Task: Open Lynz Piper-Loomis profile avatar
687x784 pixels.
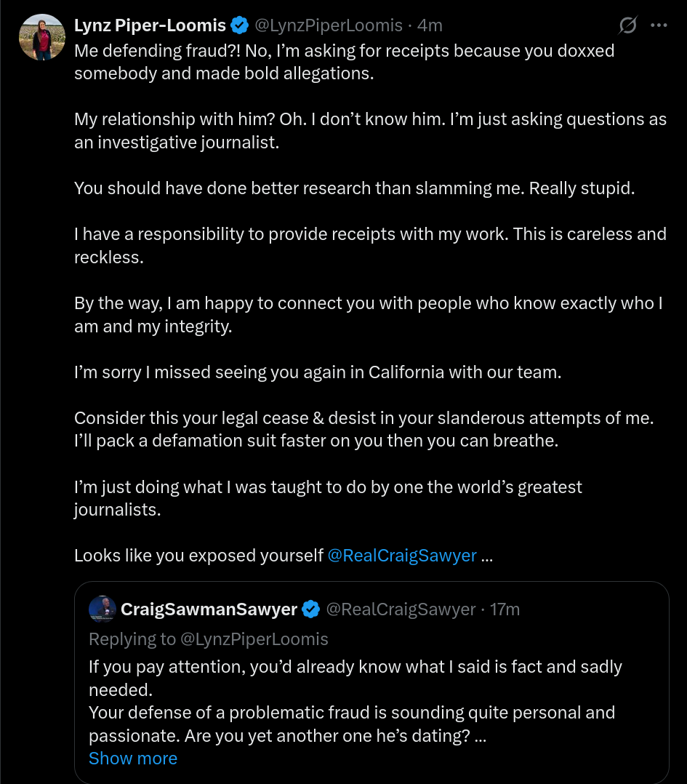Action: click(x=42, y=37)
